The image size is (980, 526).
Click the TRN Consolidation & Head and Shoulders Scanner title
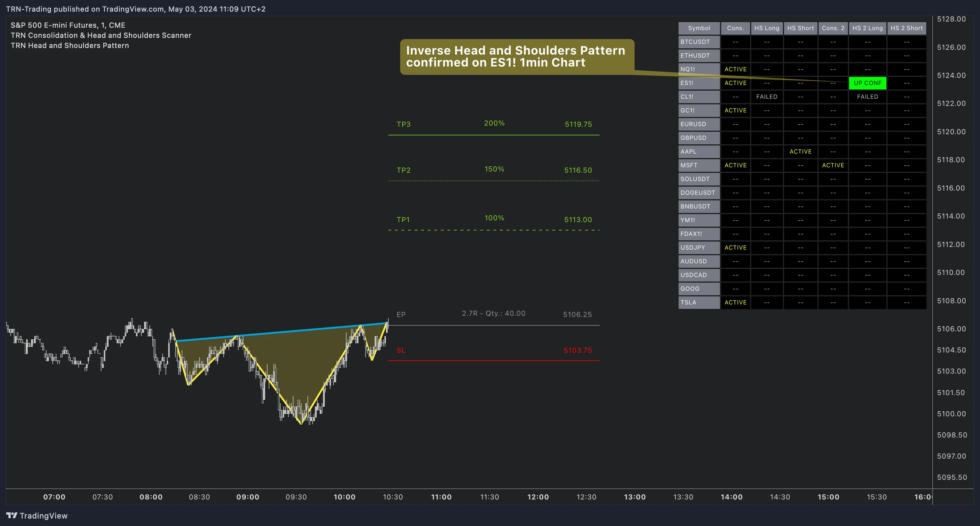pyautogui.click(x=101, y=35)
